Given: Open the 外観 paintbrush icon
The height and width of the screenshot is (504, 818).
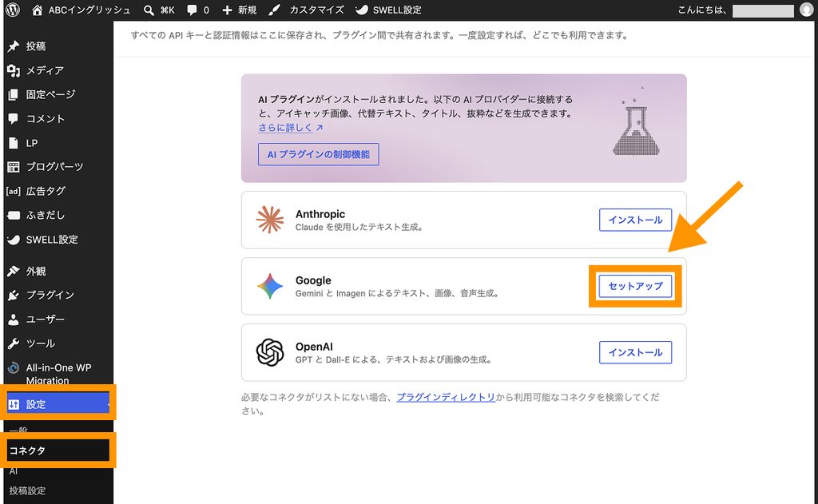Looking at the screenshot, I should tap(14, 272).
